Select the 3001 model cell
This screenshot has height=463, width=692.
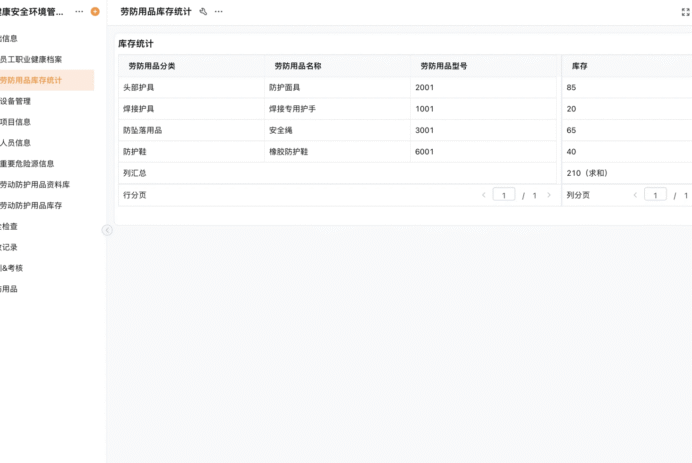[484, 130]
